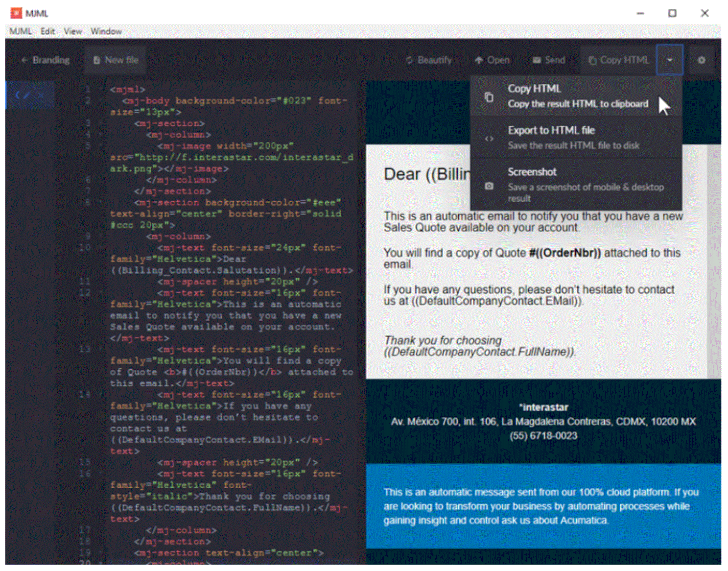728x571 pixels.
Task: Click the delete X icon on the file entry
Action: tap(41, 95)
